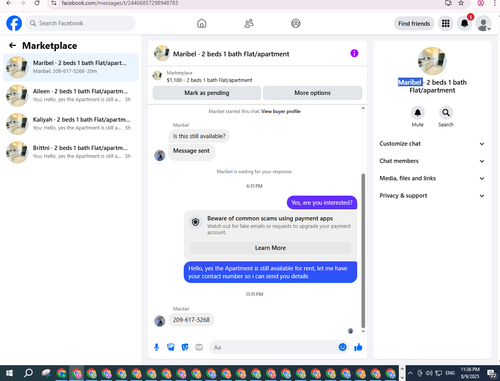Screen dimensions: 500x381
Task: Click "Is this still available?" message
Action: coord(199,136)
